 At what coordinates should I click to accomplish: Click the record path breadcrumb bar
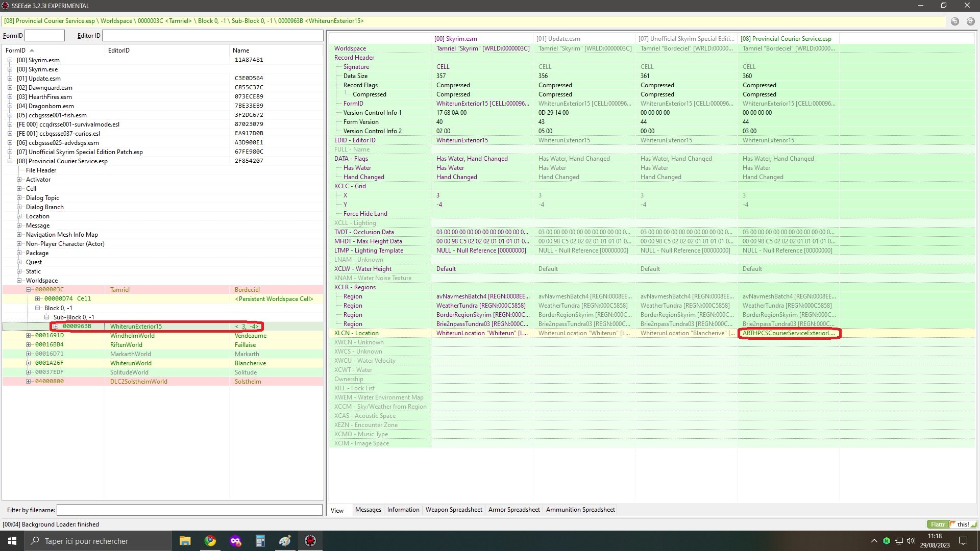point(474,21)
